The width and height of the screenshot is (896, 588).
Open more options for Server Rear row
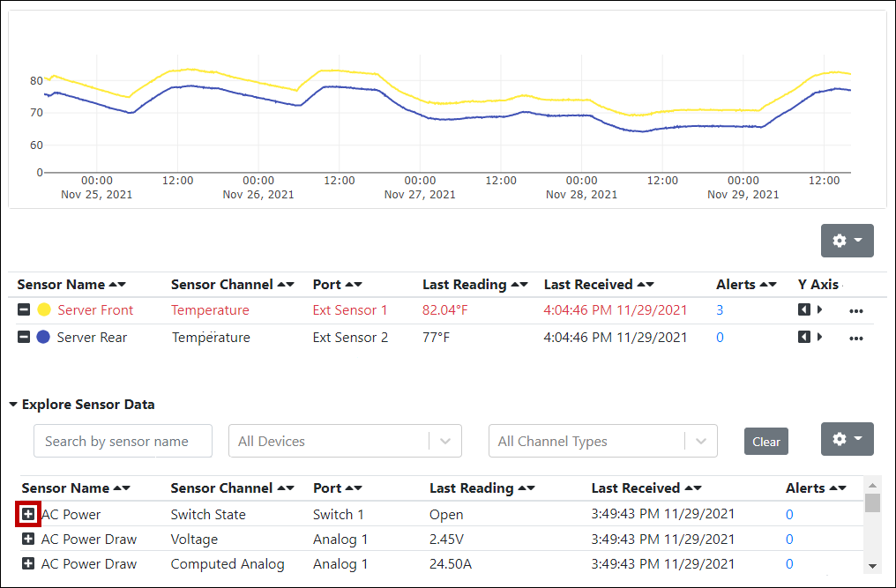coord(855,339)
